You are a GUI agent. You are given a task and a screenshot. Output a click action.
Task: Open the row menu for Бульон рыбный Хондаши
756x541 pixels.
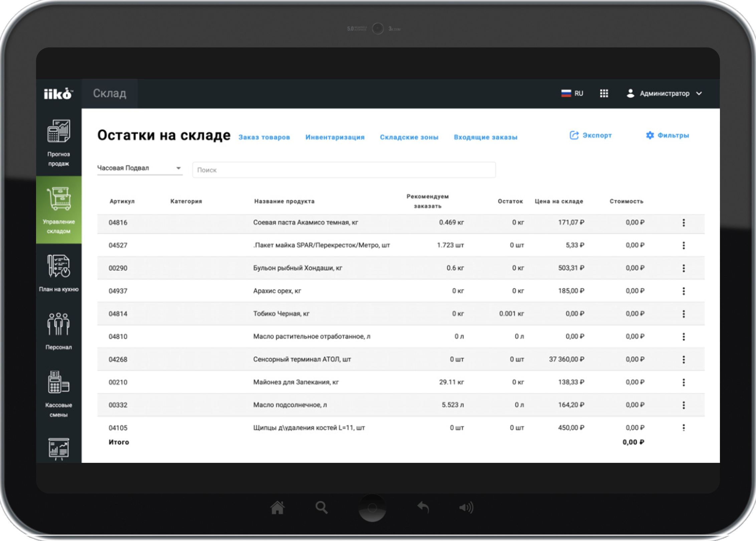(684, 268)
